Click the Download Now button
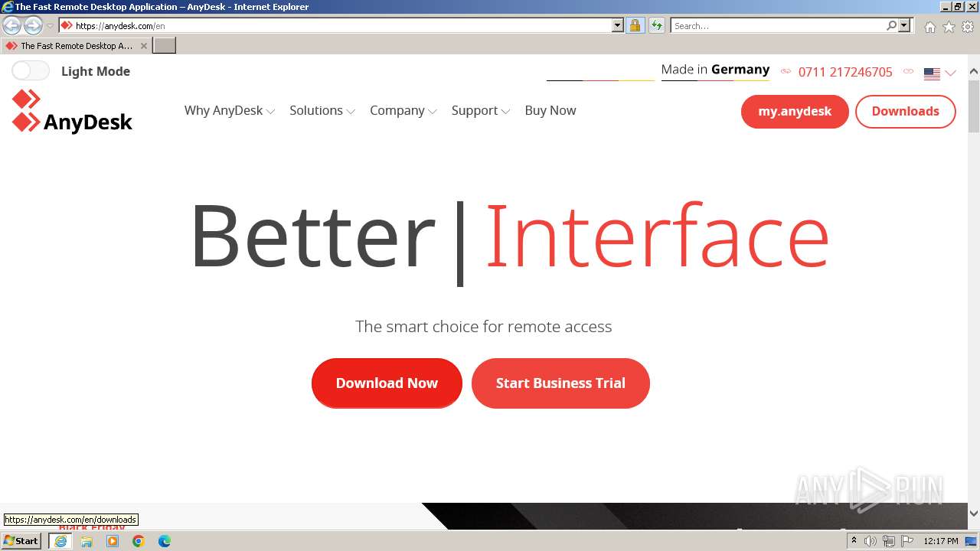The width and height of the screenshot is (980, 551). tap(387, 383)
